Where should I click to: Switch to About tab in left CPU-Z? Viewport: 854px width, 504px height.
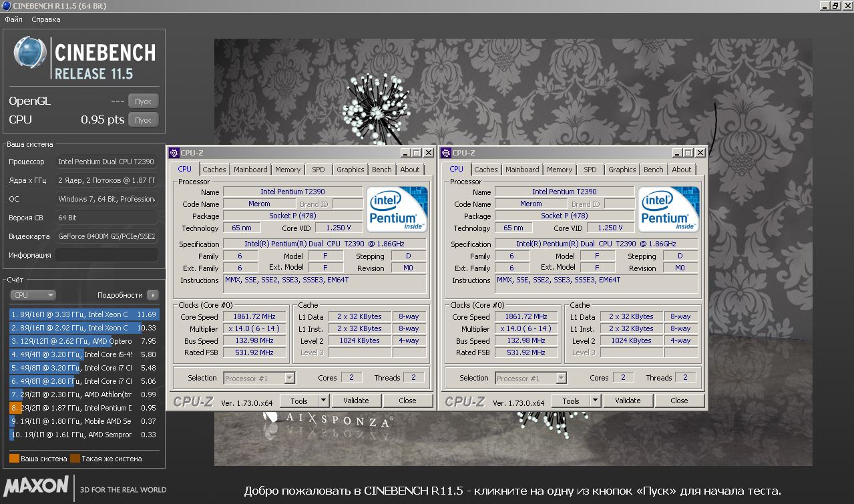(x=410, y=170)
